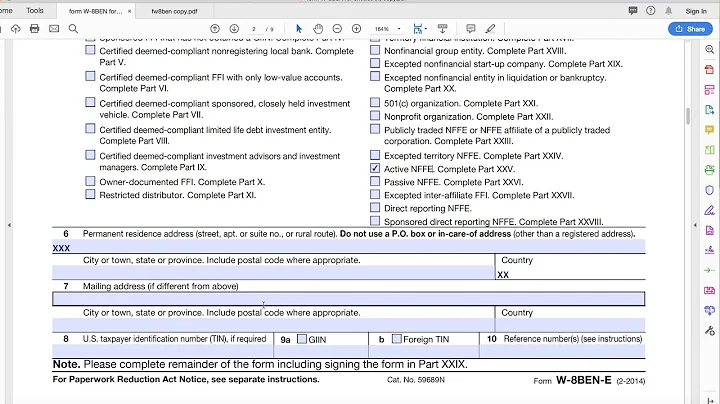Screen dimensions: 720x404
Task: Click the Reference number(s) input field
Action: [562, 351]
